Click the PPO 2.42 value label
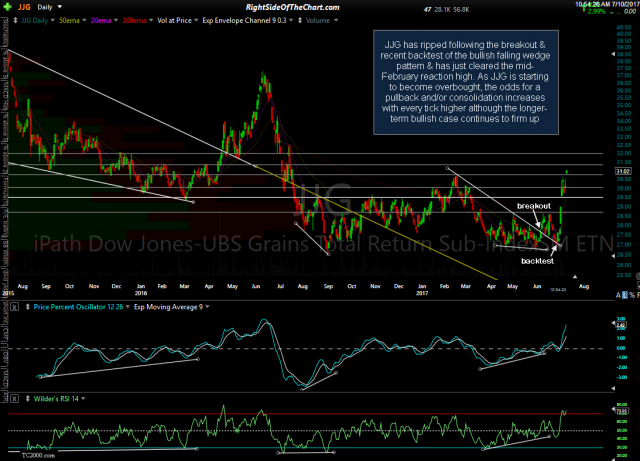This screenshot has height=461, width=640. (621, 325)
